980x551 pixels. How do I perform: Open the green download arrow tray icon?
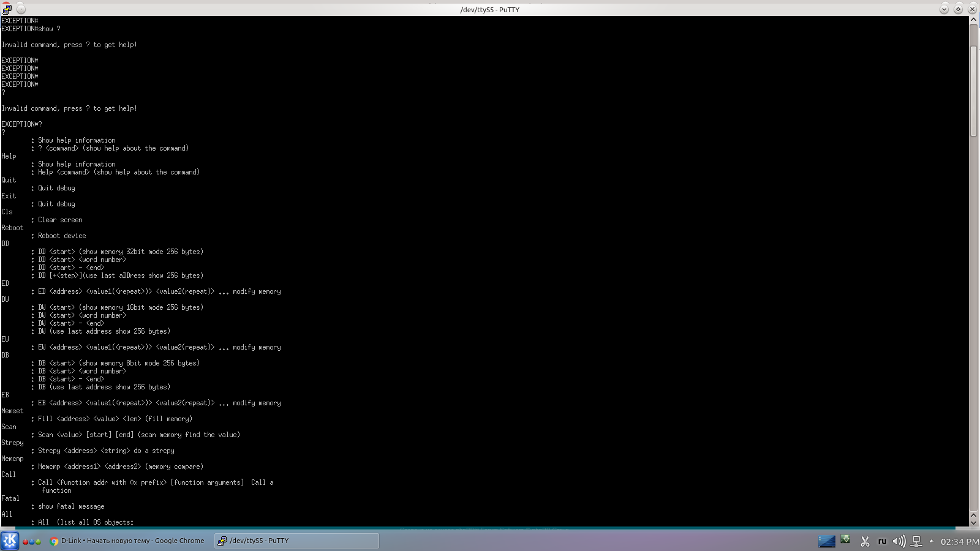pos(845,539)
